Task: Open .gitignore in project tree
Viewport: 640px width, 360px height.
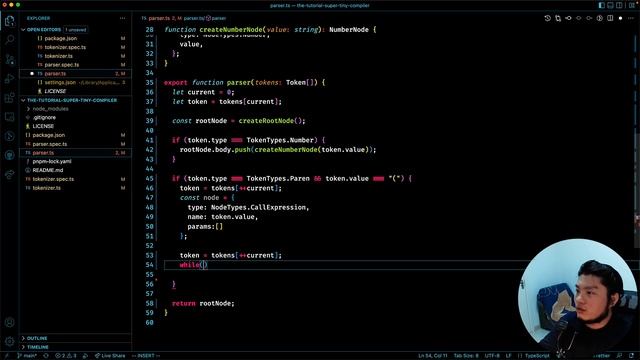Action: pyautogui.click(x=44, y=118)
